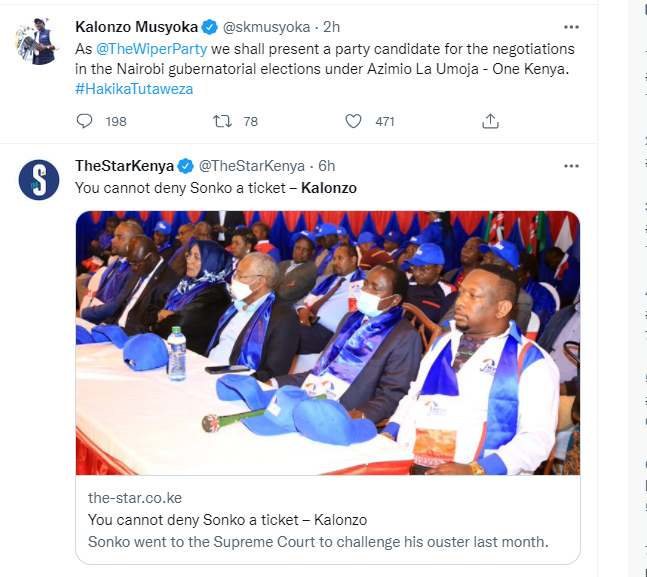Screen dimensions: 647x577
Task: Like Kalonzo Musyoka's tweet
Action: (353, 121)
